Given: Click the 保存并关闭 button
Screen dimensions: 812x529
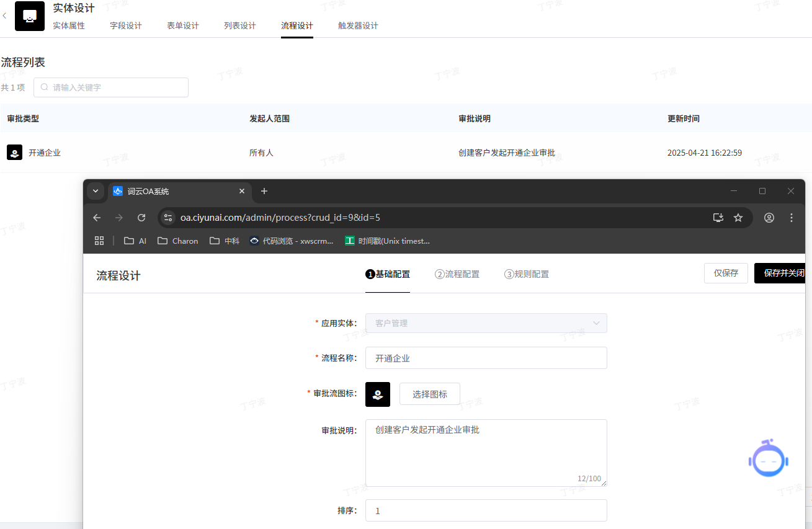Looking at the screenshot, I should (x=780, y=273).
